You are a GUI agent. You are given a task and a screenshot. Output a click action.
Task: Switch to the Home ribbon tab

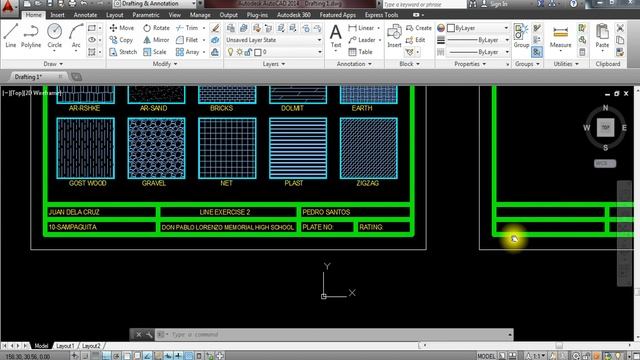point(33,15)
